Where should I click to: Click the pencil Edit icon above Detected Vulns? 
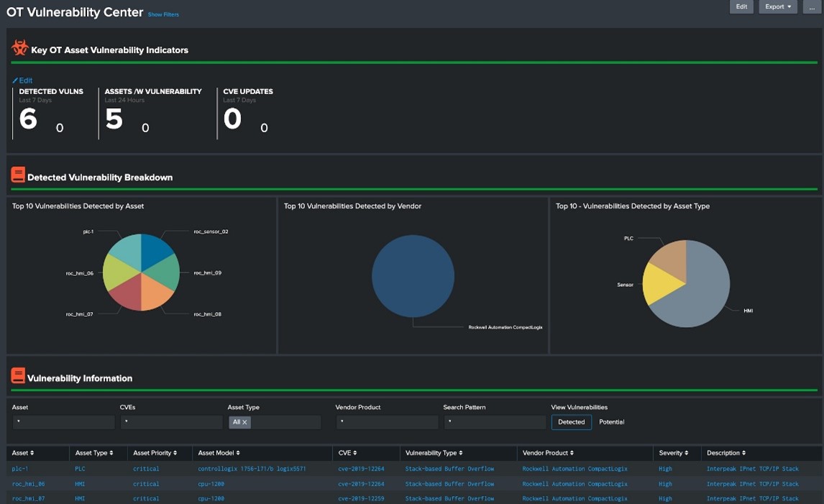tap(15, 80)
